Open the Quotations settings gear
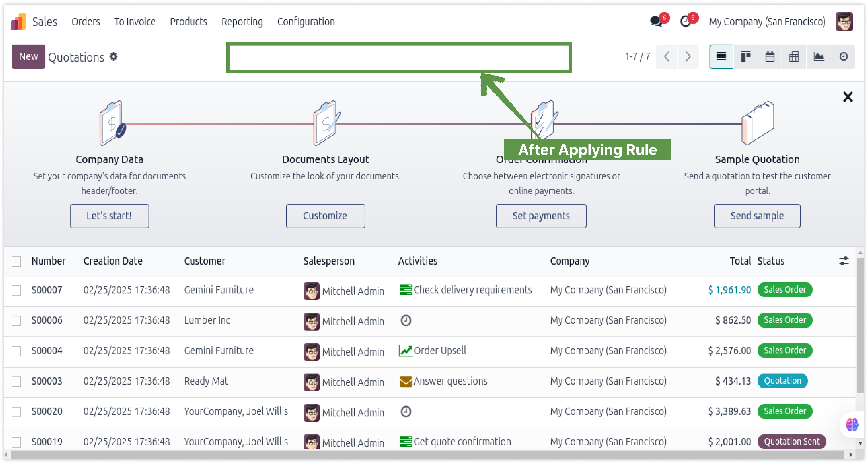 114,57
